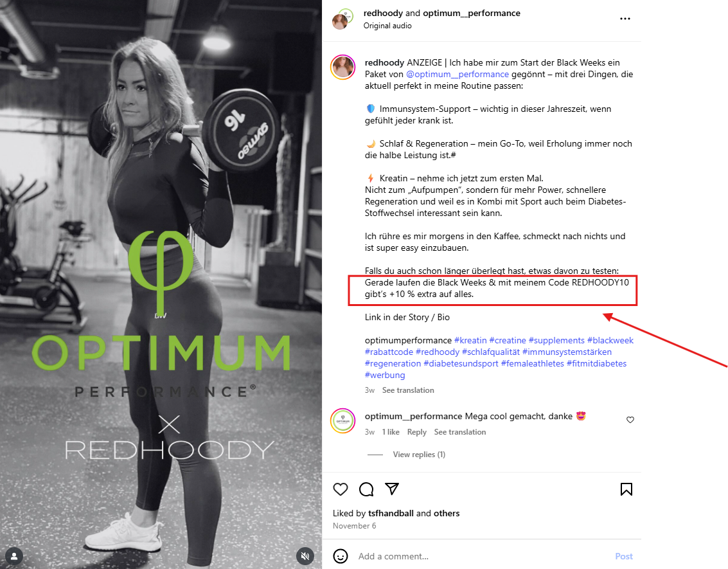The height and width of the screenshot is (569, 728).
Task: Unmute the video with the speaker icon
Action: tap(305, 556)
